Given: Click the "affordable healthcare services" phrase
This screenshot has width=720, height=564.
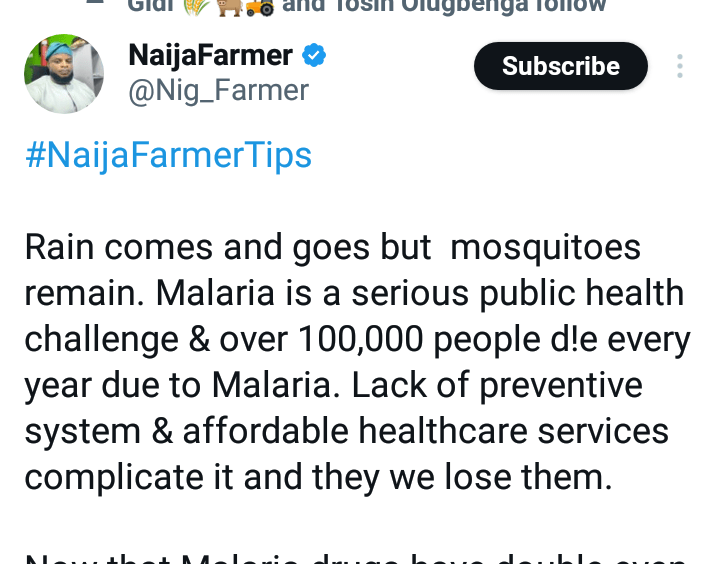Looking at the screenshot, I should pyautogui.click(x=425, y=432).
